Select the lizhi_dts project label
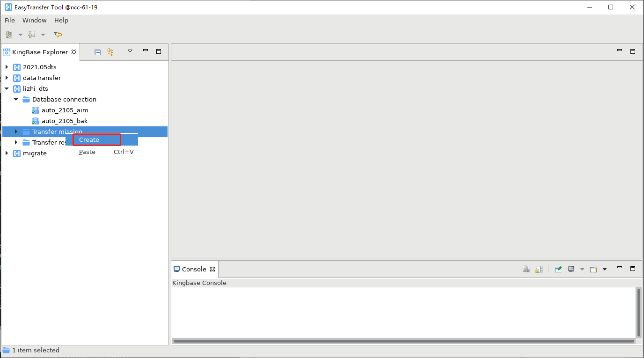 36,88
